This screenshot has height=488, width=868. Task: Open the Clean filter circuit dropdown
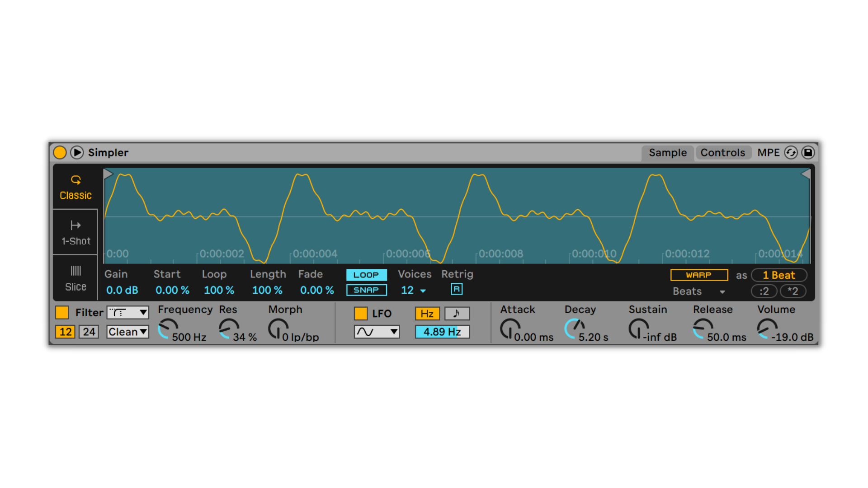pyautogui.click(x=128, y=332)
